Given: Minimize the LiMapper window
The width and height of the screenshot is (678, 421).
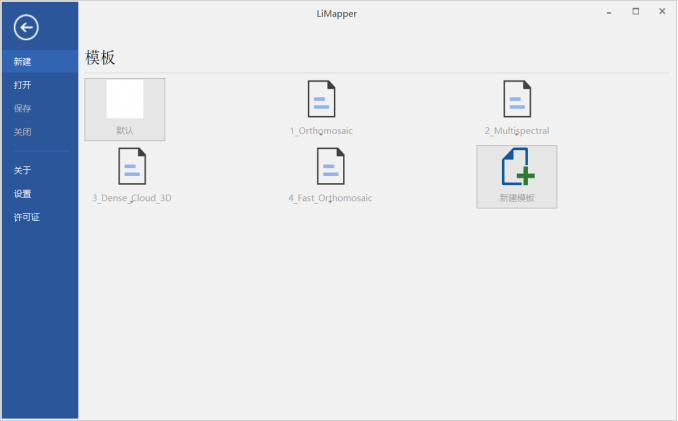Looking at the screenshot, I should click(609, 12).
